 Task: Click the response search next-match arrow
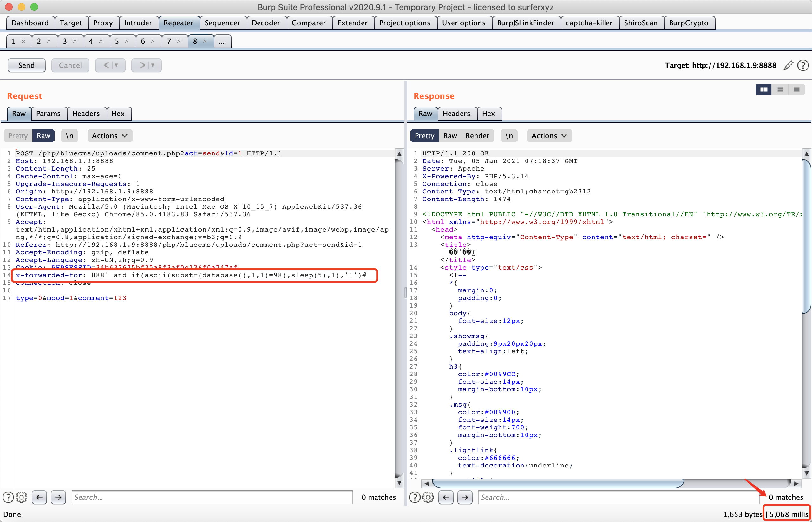coord(465,497)
